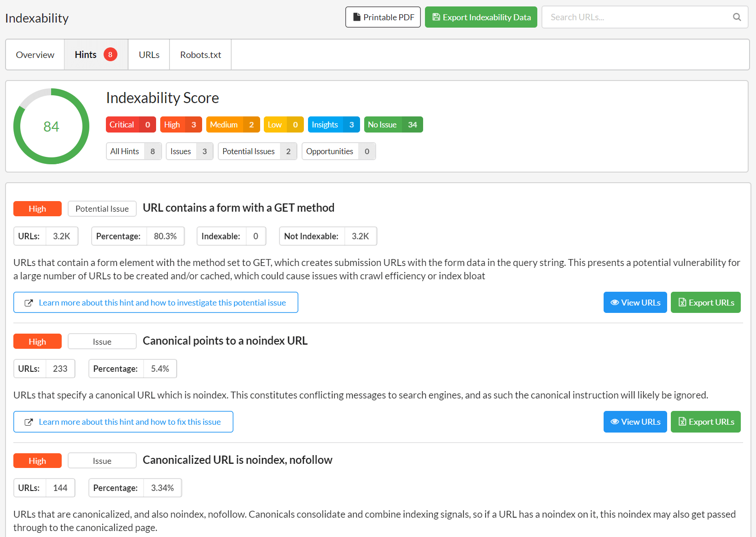Viewport: 756px width, 537px height.
Task: Filter hints by High severity badge
Action: pos(181,125)
